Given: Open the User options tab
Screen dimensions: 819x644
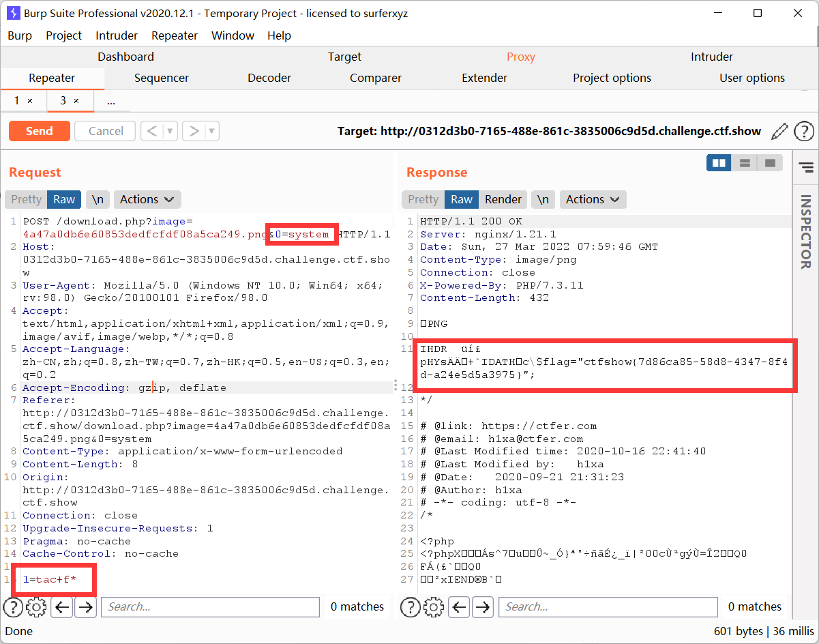Looking at the screenshot, I should click(x=752, y=78).
